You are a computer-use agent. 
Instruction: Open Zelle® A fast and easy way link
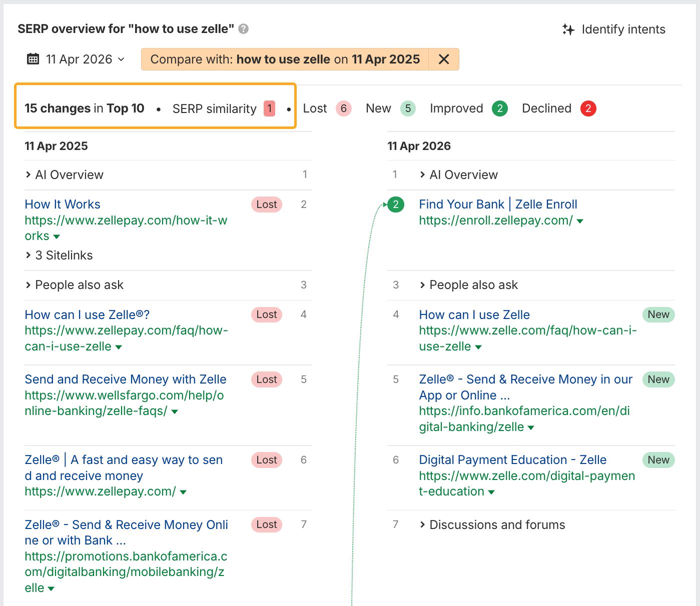pos(124,467)
